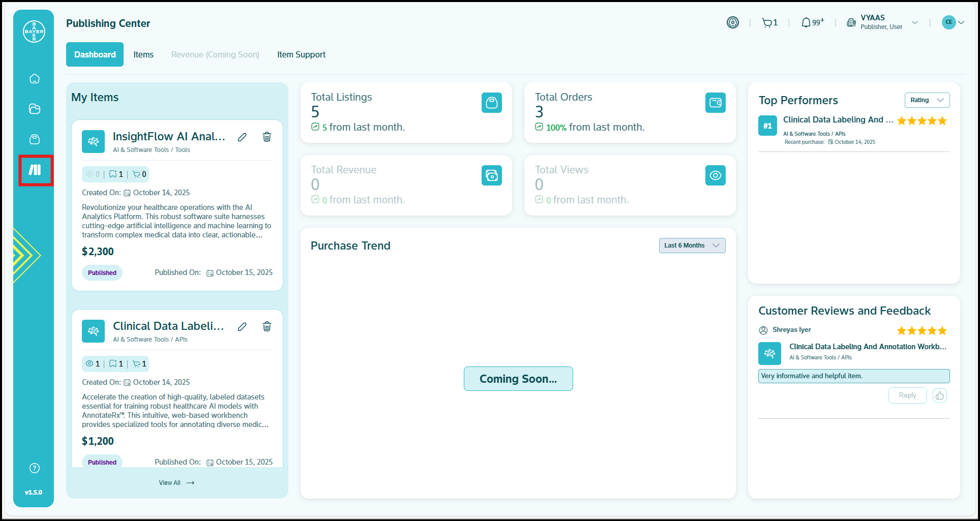Image resolution: width=980 pixels, height=521 pixels.
Task: Click the Bayer logo
Action: click(34, 32)
